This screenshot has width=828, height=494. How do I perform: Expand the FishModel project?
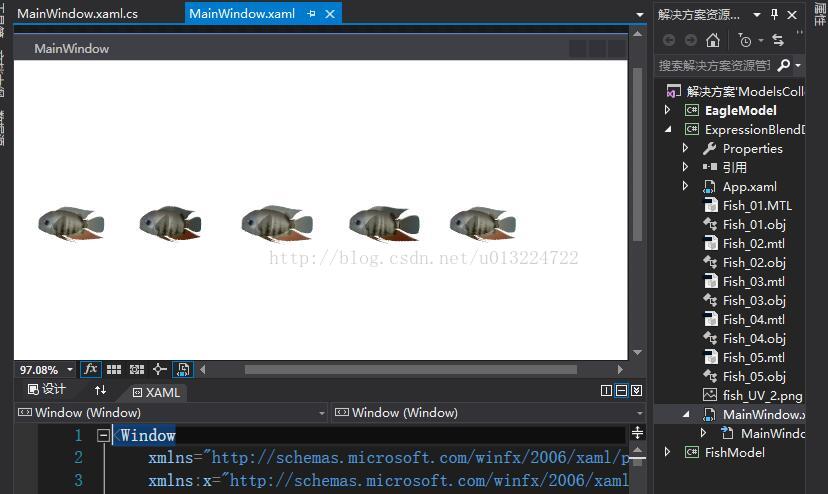(667, 452)
